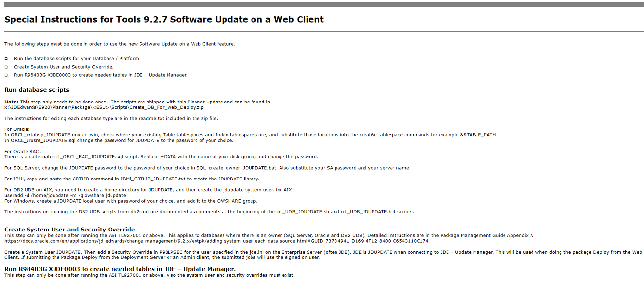Click the Create_DB_For_Web_Deploy.zip file path line
The height and width of the screenshot is (281, 644).
pyautogui.click(x=104, y=107)
